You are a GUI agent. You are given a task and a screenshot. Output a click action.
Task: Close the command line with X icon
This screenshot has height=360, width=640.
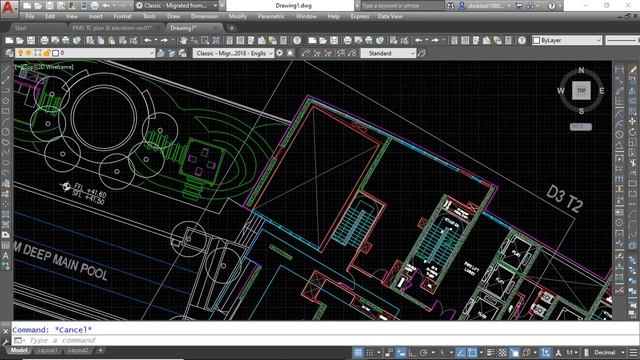point(5,331)
